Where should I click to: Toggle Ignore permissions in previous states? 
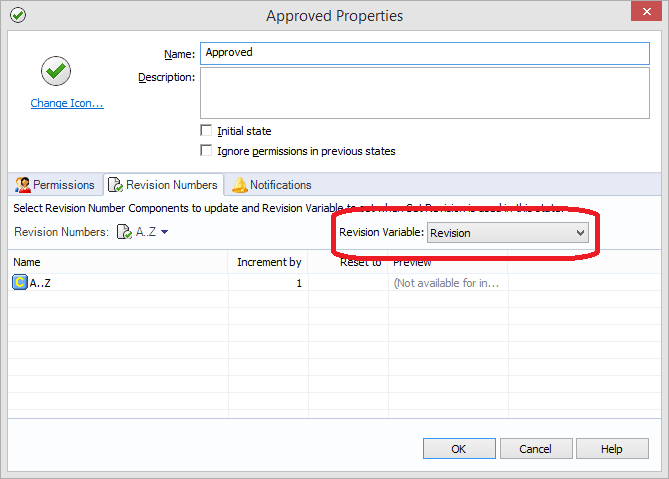pos(207,151)
